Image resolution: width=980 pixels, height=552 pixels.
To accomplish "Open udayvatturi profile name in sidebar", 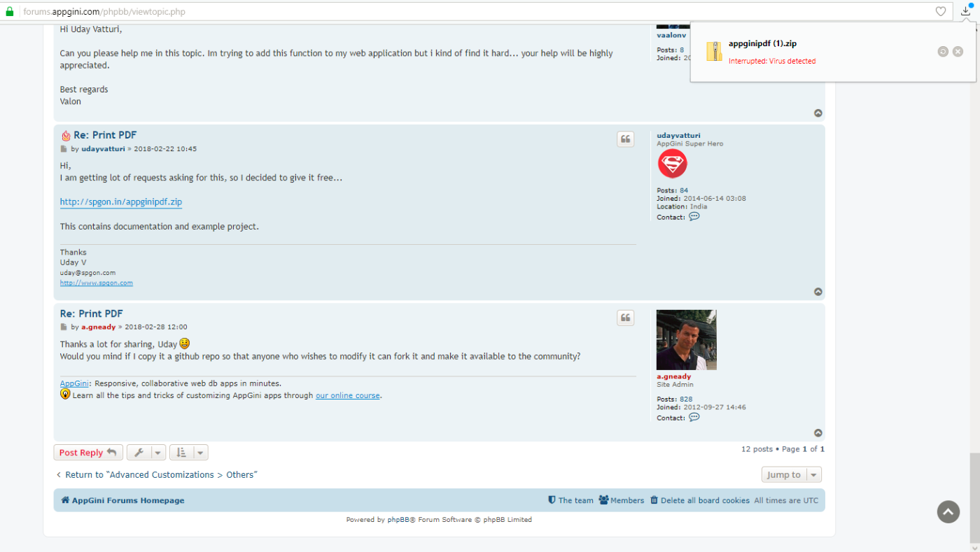I will click(x=678, y=136).
